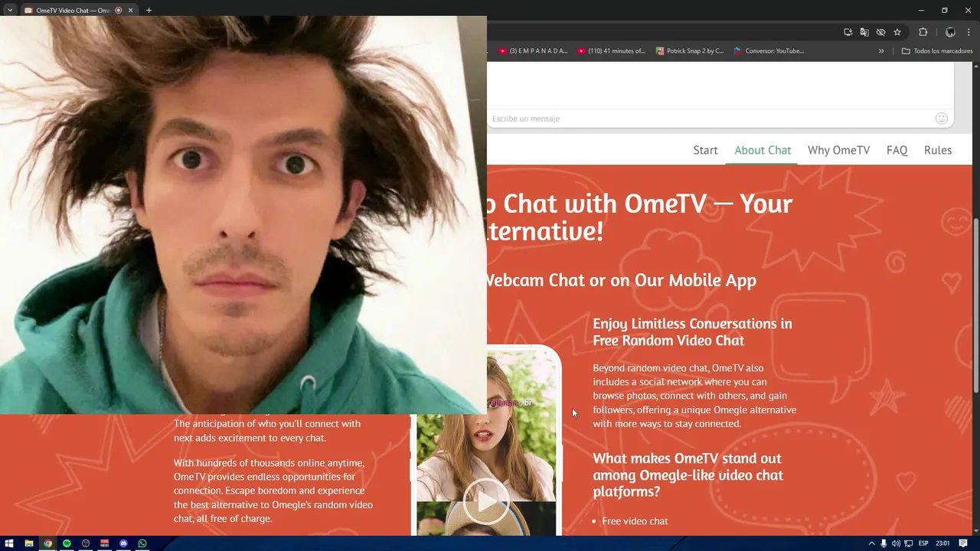Show more bookmarks with the double chevron
Viewport: 980px width, 551px height.
pyautogui.click(x=881, y=51)
